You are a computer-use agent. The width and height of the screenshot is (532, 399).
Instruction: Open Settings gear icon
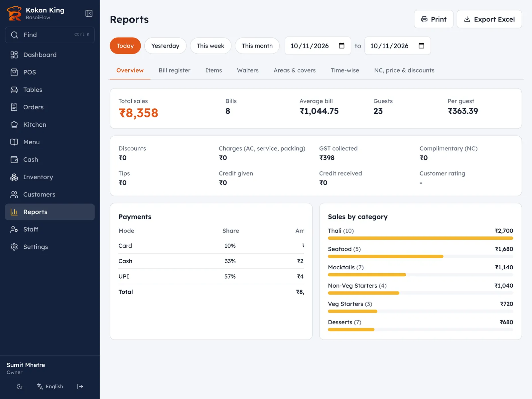14,247
